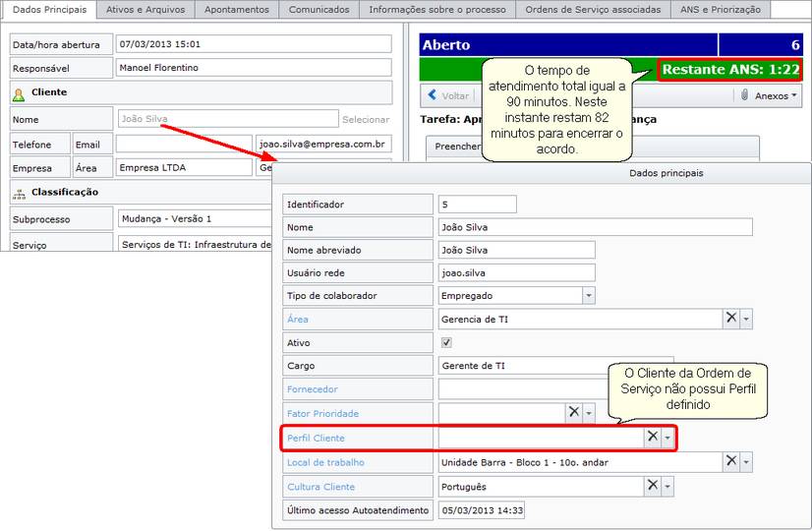Click the Último acesso Autoatendimento field
Image resolution: width=812 pixels, height=531 pixels.
coord(482,509)
